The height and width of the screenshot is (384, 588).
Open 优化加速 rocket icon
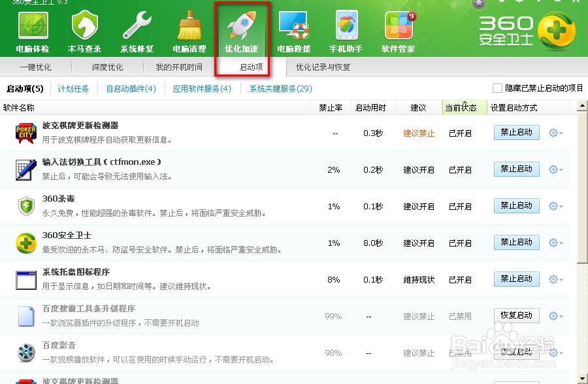[x=242, y=26]
